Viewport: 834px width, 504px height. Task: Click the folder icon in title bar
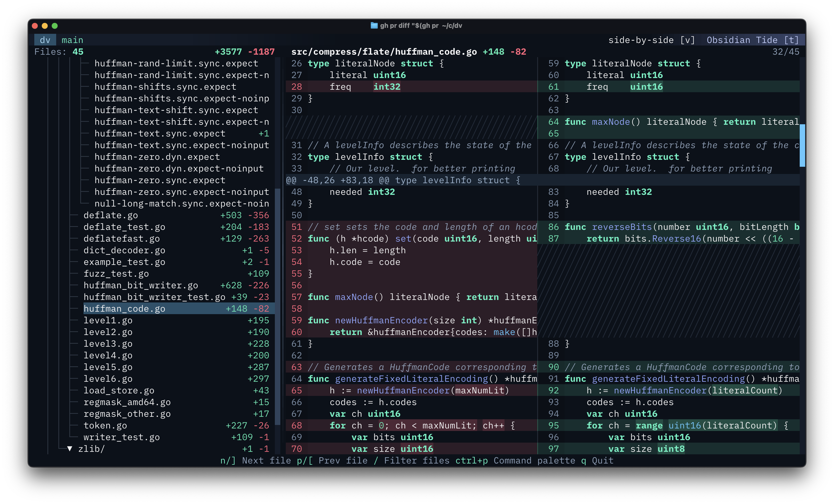click(x=374, y=26)
